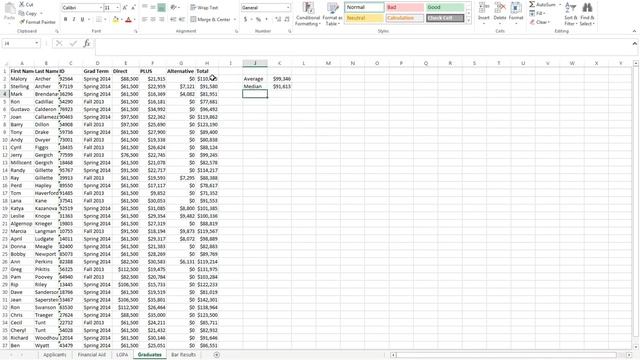
Task: Apply the Check Cell style
Action: coord(445,18)
